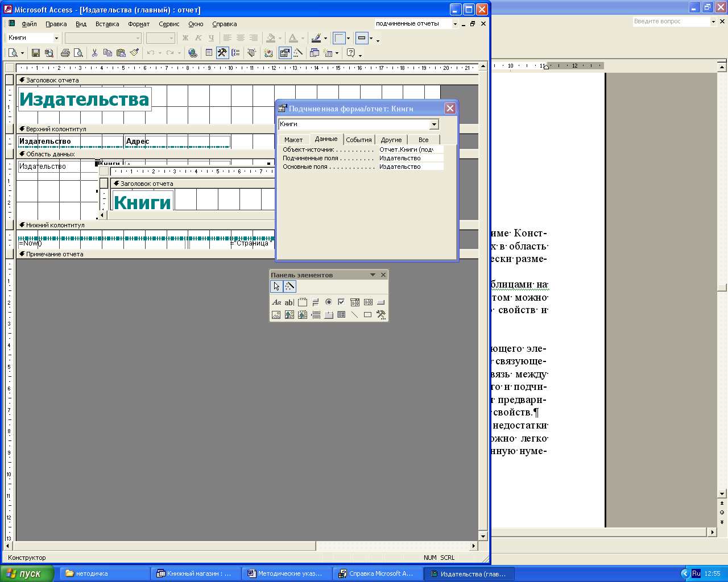
Task: Select the Text Box (ab|) tool
Action: (x=289, y=302)
